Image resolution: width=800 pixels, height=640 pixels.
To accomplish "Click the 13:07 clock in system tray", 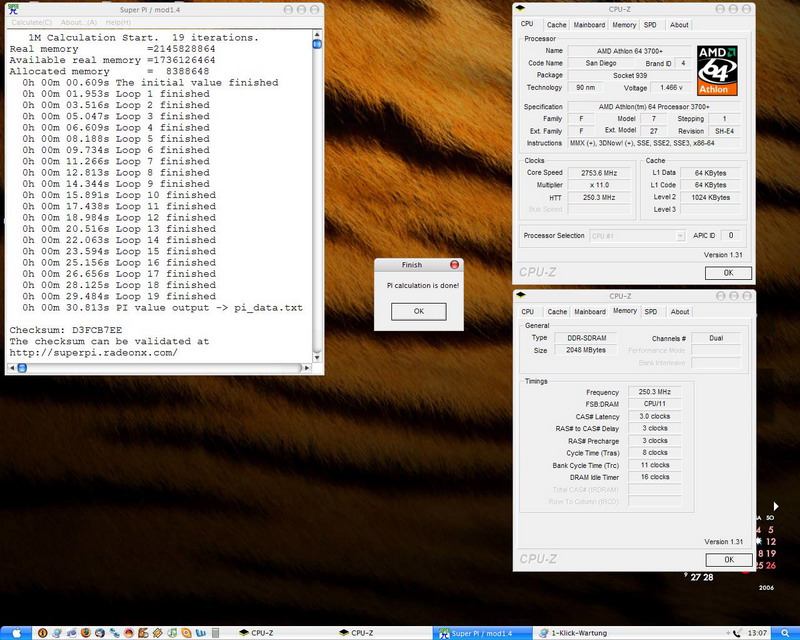I will [758, 633].
